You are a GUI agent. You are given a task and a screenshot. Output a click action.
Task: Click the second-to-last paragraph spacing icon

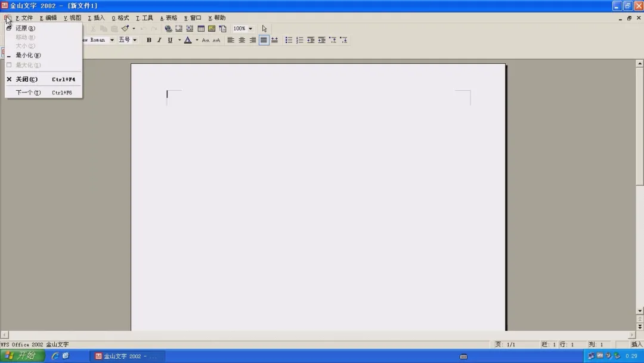(333, 40)
